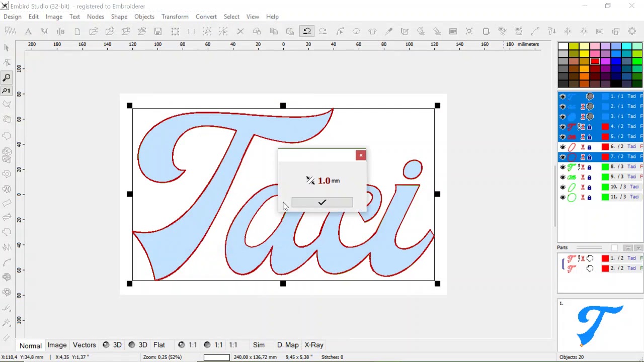Click the undo arrow toolbar icon

(x=306, y=31)
